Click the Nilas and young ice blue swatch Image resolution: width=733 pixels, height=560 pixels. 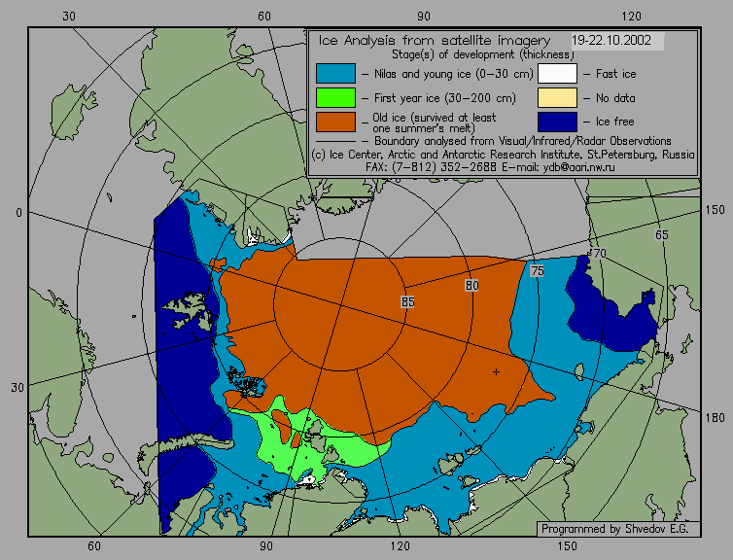(335, 73)
